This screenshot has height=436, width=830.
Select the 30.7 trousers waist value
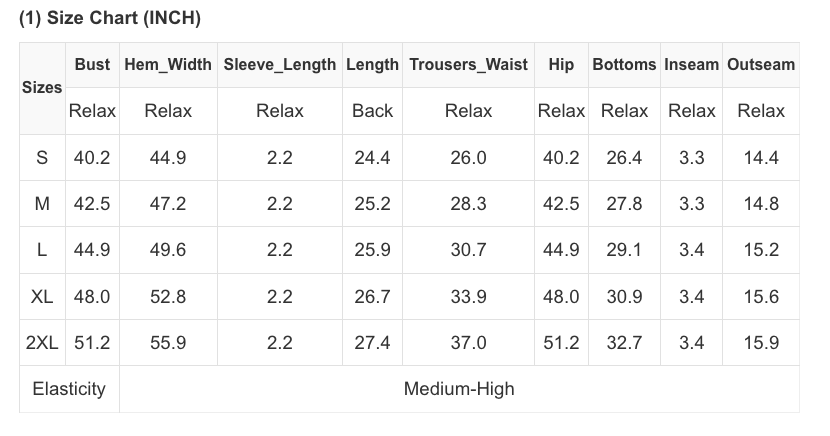(468, 250)
